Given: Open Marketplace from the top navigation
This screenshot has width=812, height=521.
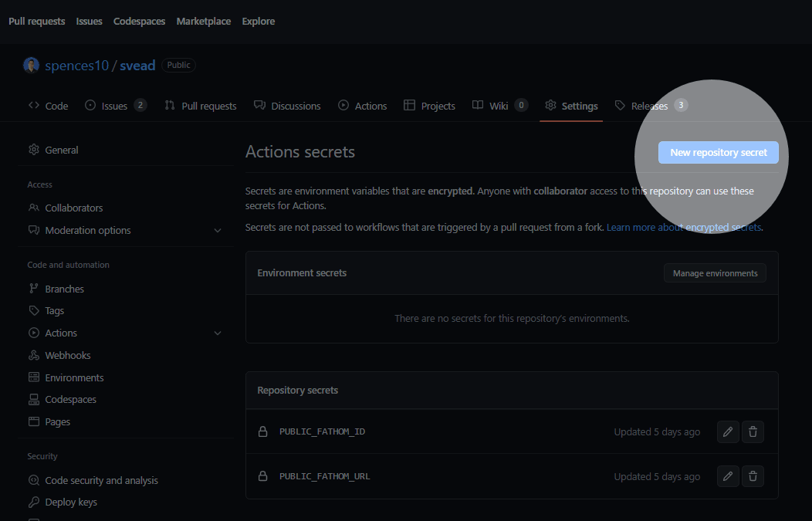Looking at the screenshot, I should [x=203, y=21].
